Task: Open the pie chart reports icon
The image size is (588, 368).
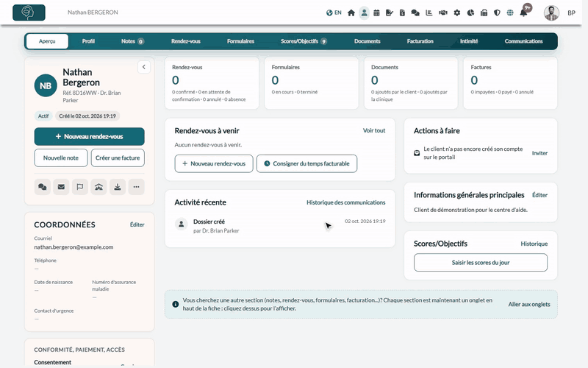Action: click(470, 13)
